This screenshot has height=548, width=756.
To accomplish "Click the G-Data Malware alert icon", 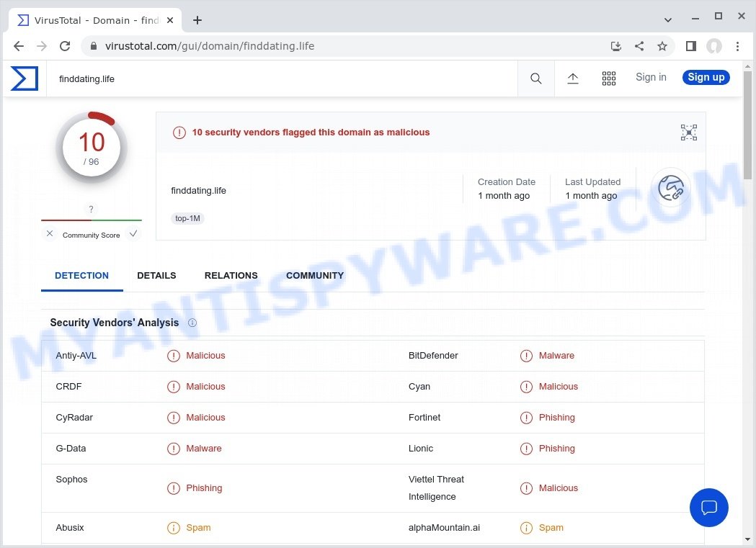I will click(173, 449).
